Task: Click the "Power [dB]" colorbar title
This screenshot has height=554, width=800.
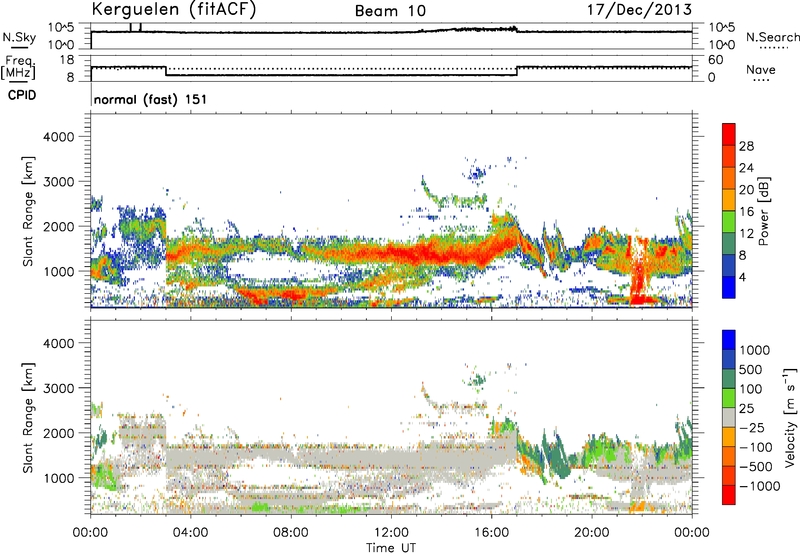Action: tap(763, 211)
